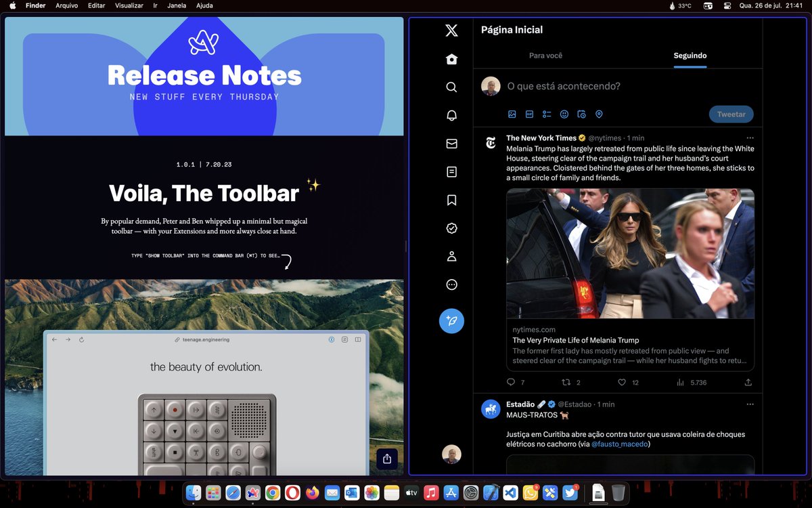The width and height of the screenshot is (812, 508).
Task: Open the Verified badge icon in sidebar
Action: coord(451,228)
